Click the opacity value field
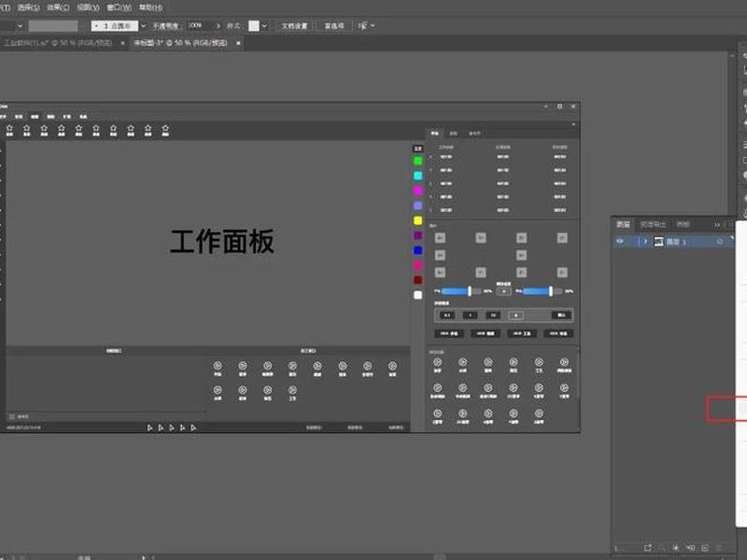Viewport: 747px width, 560px height. 198,26
